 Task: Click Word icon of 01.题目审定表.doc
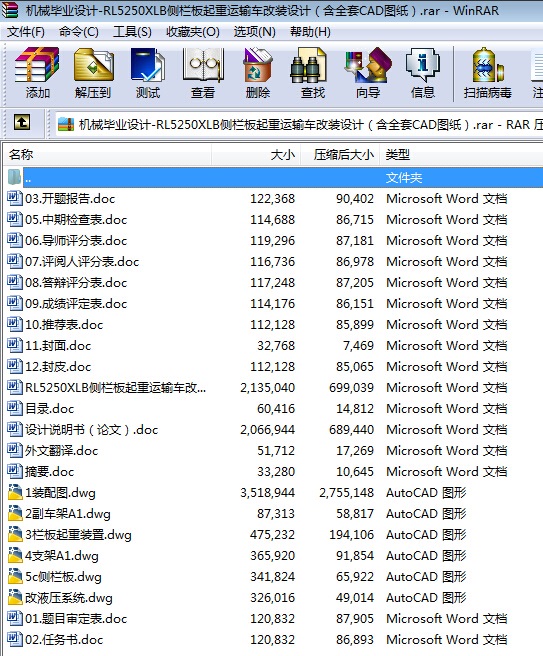point(15,618)
